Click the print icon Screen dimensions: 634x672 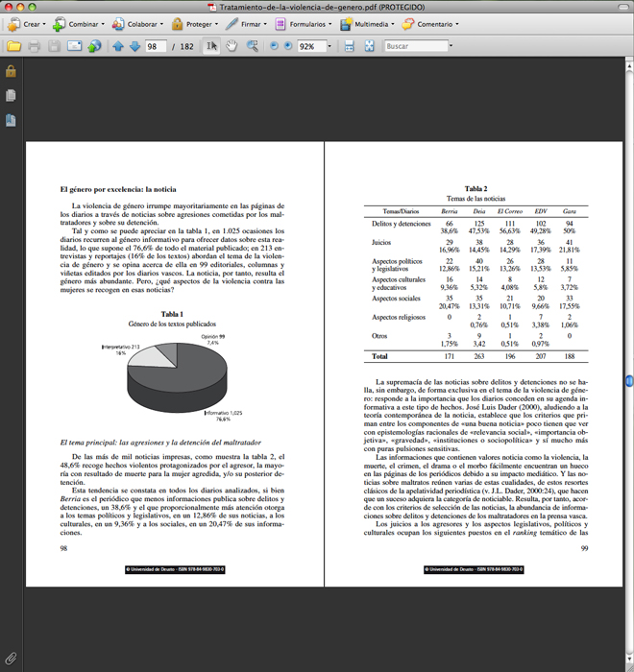pyautogui.click(x=35, y=46)
